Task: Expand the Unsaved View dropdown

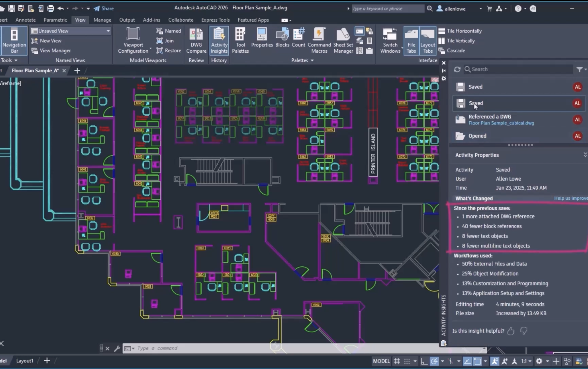Action: [x=108, y=31]
